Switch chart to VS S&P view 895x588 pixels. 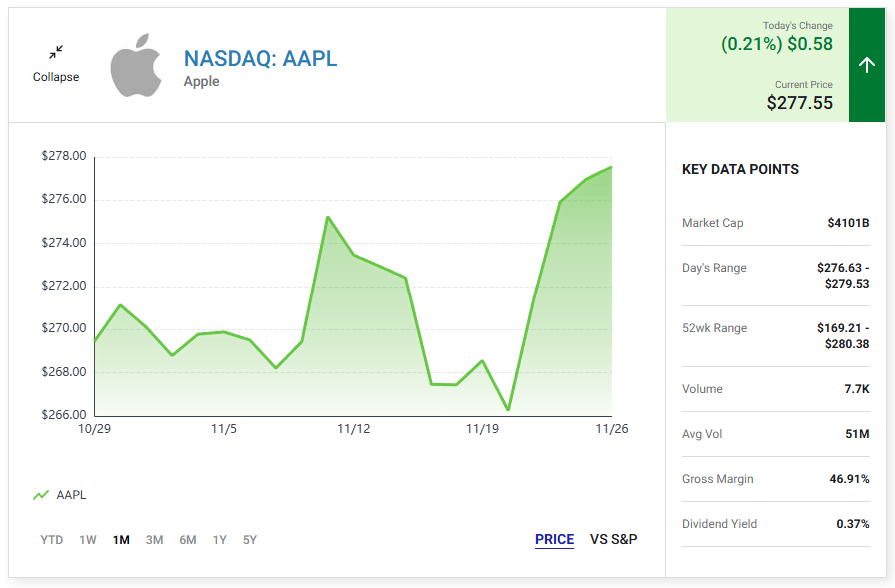coord(613,539)
